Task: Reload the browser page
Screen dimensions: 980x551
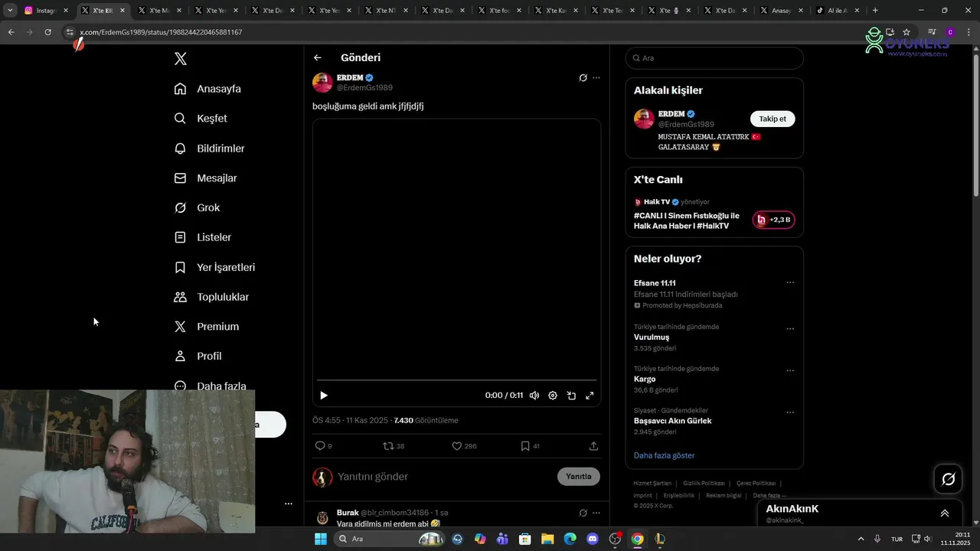Action: [47, 32]
